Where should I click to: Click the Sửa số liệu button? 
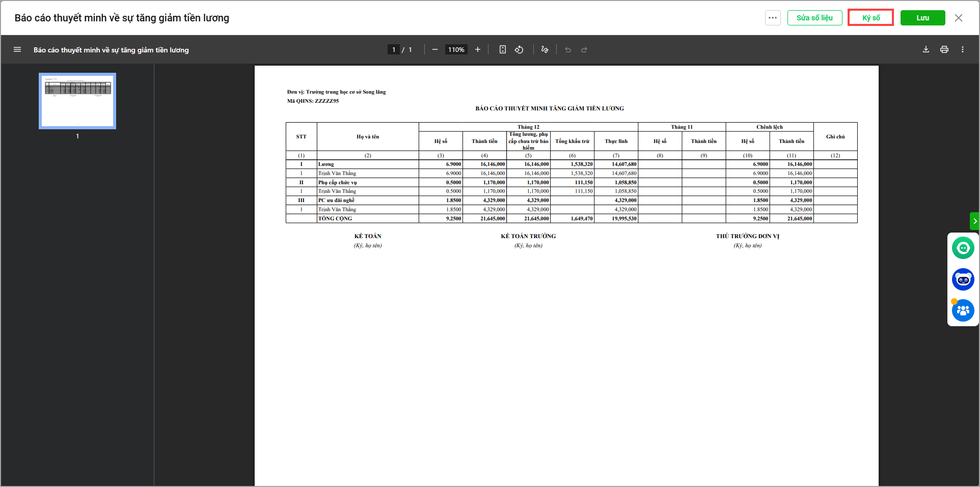[814, 18]
